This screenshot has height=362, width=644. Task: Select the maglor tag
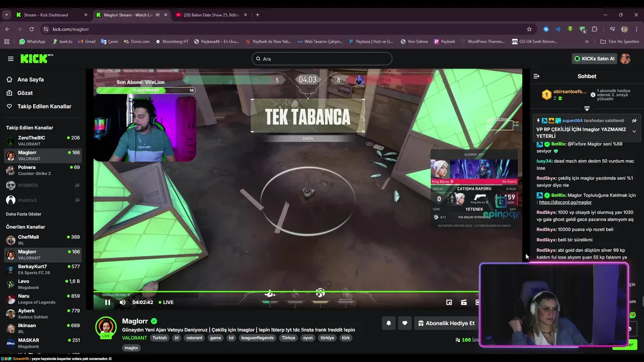pyautogui.click(x=131, y=348)
